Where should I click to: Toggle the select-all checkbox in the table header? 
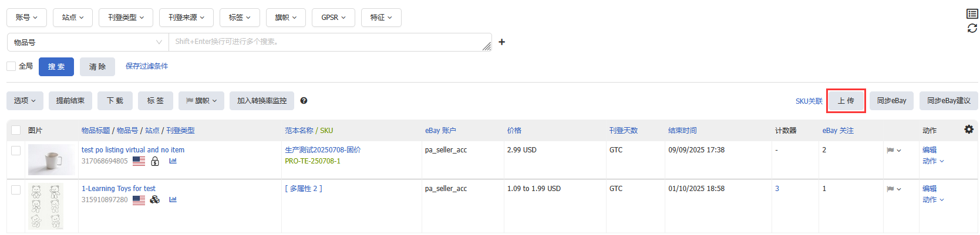click(x=16, y=130)
